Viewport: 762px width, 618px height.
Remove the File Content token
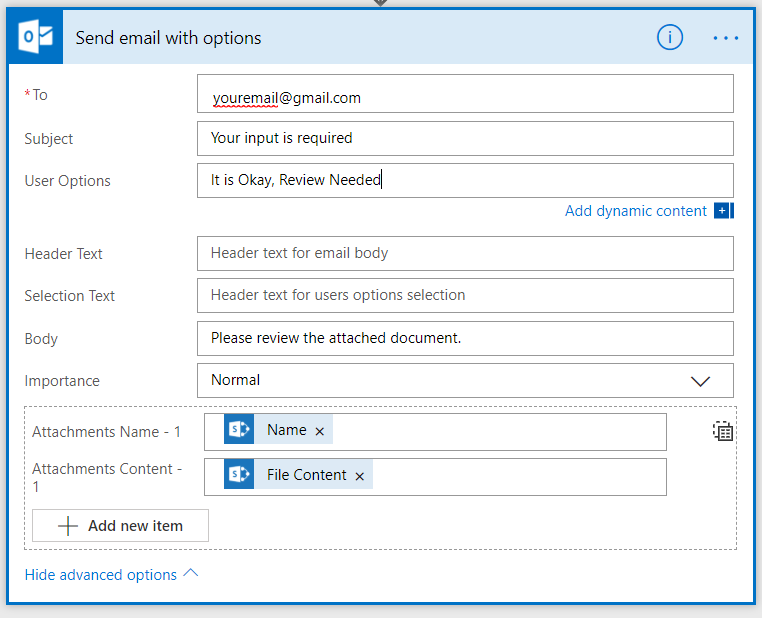click(360, 476)
